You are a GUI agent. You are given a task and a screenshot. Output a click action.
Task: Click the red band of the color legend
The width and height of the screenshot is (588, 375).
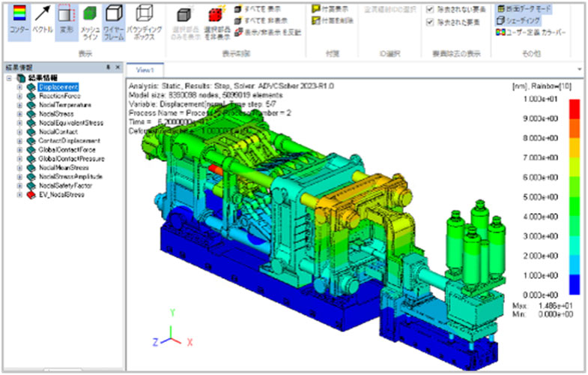575,108
